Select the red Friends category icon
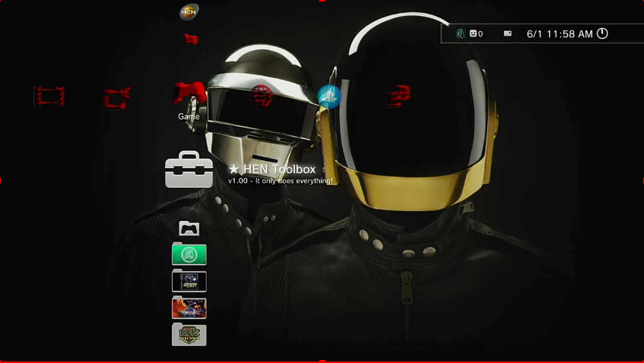The width and height of the screenshot is (644, 363). tap(398, 96)
